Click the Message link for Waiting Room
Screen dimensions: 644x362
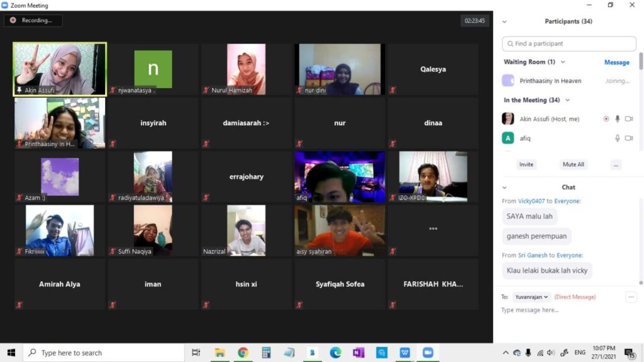(616, 62)
